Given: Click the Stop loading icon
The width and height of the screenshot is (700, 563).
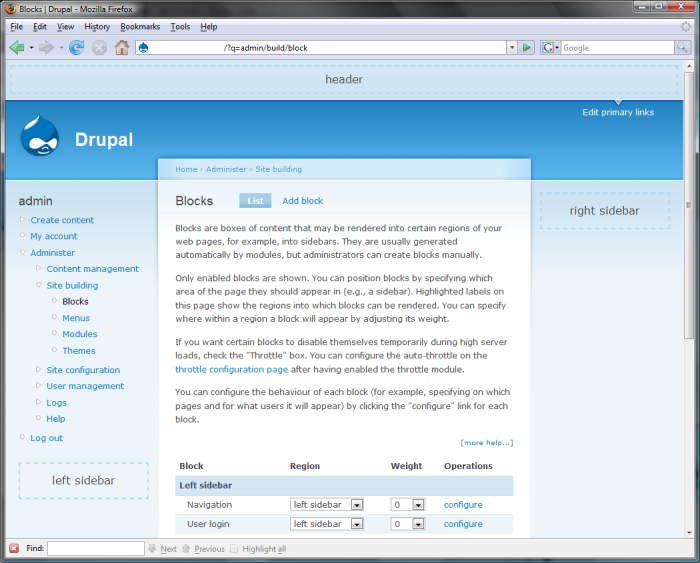Looking at the screenshot, I should click(99, 47).
